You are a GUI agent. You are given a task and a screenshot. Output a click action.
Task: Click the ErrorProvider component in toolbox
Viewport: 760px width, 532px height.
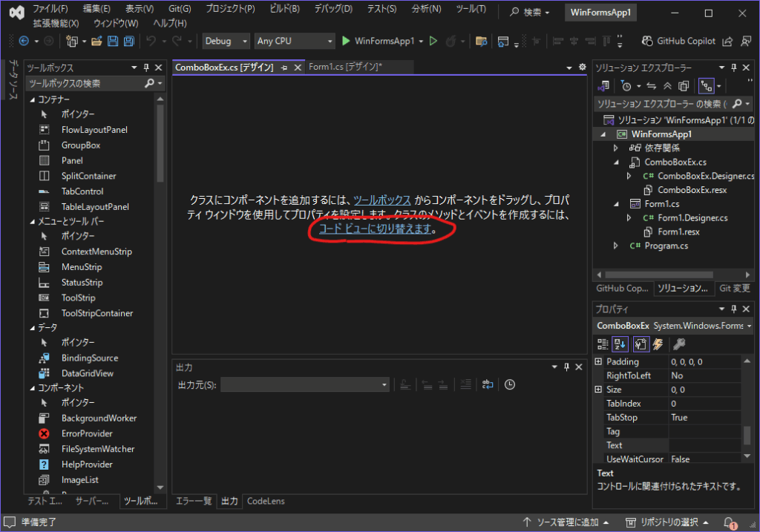point(87,433)
